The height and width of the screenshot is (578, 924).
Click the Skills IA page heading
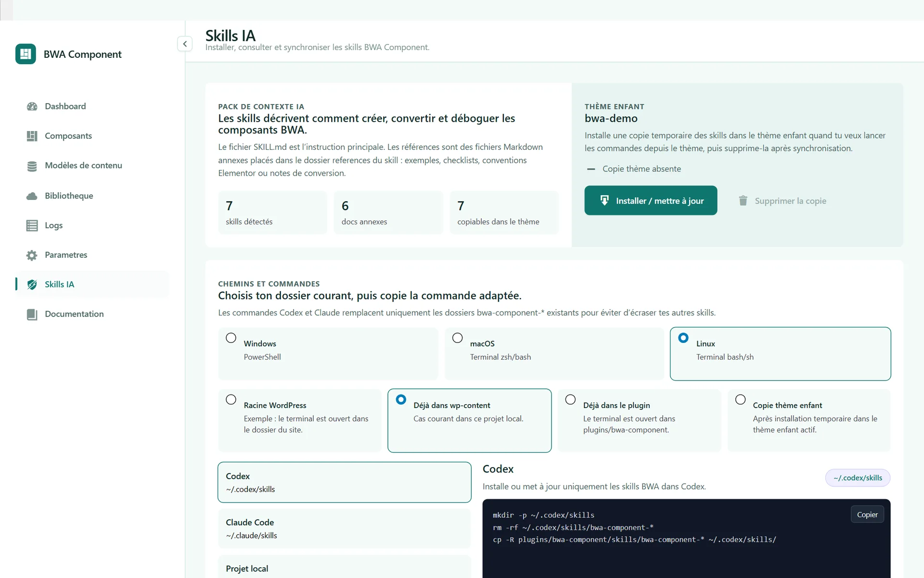(231, 36)
